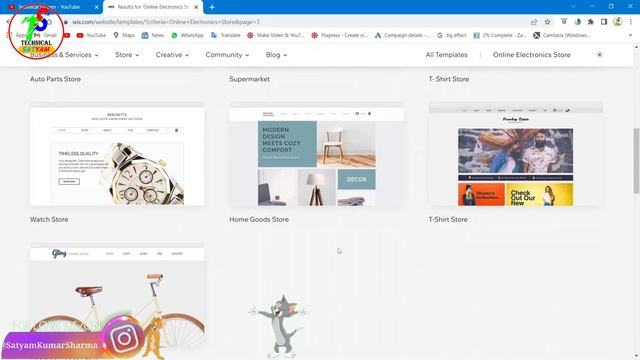Show more bookmarks via the overflow arrow
Image resolution: width=640 pixels, height=360 pixels.
click(630, 36)
